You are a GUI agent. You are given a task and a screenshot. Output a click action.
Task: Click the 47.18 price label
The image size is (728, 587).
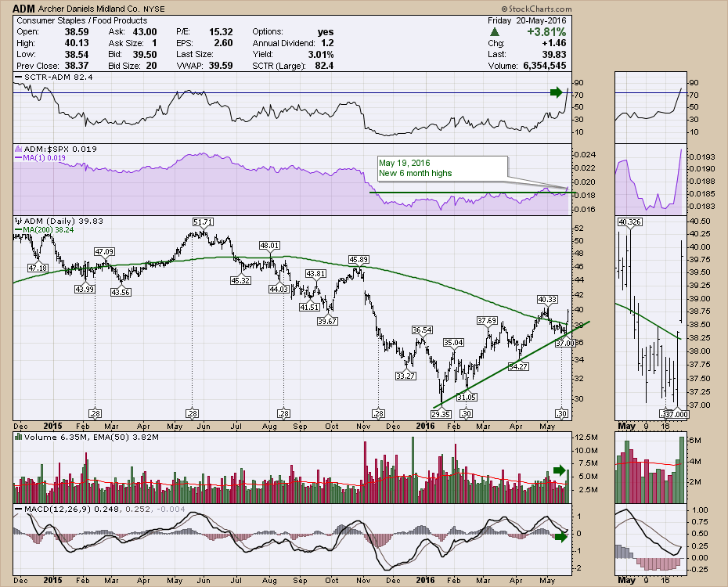[x=38, y=268]
